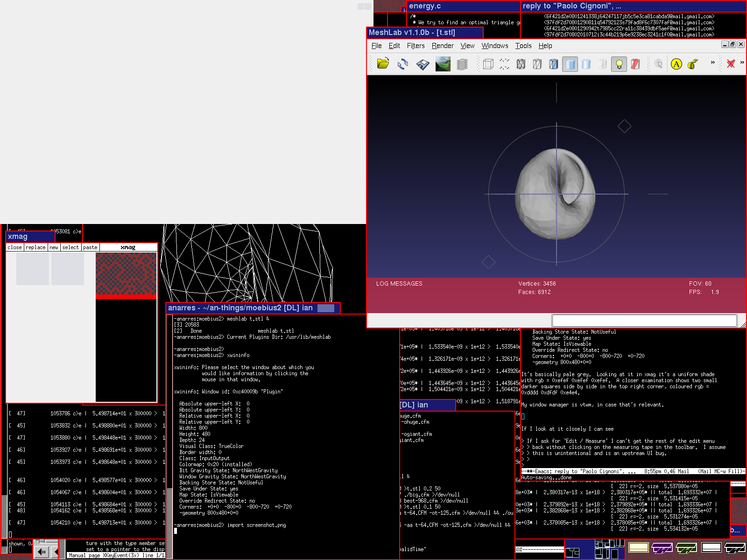747x560 pixels.
Task: Open the Edit menu in MeshLab
Action: click(x=395, y=46)
